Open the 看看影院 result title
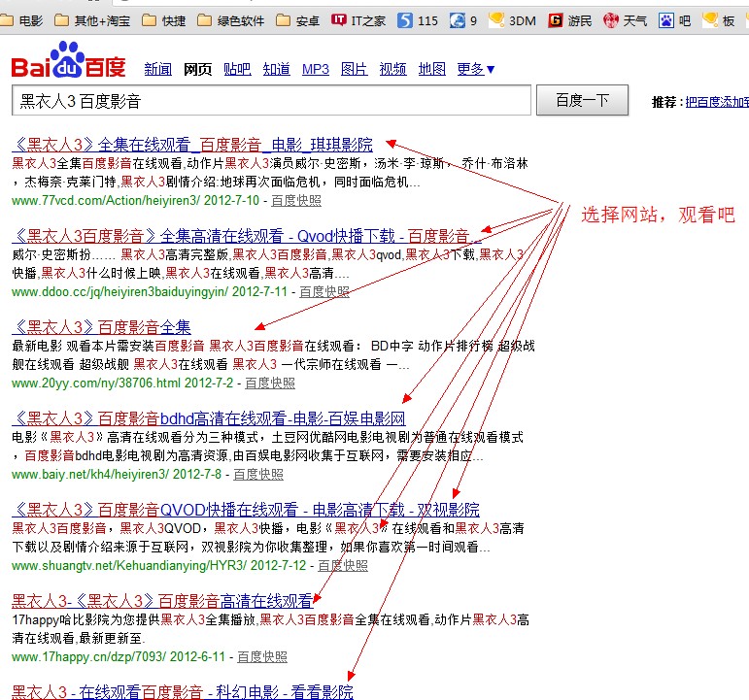749x700 pixels. point(183,692)
